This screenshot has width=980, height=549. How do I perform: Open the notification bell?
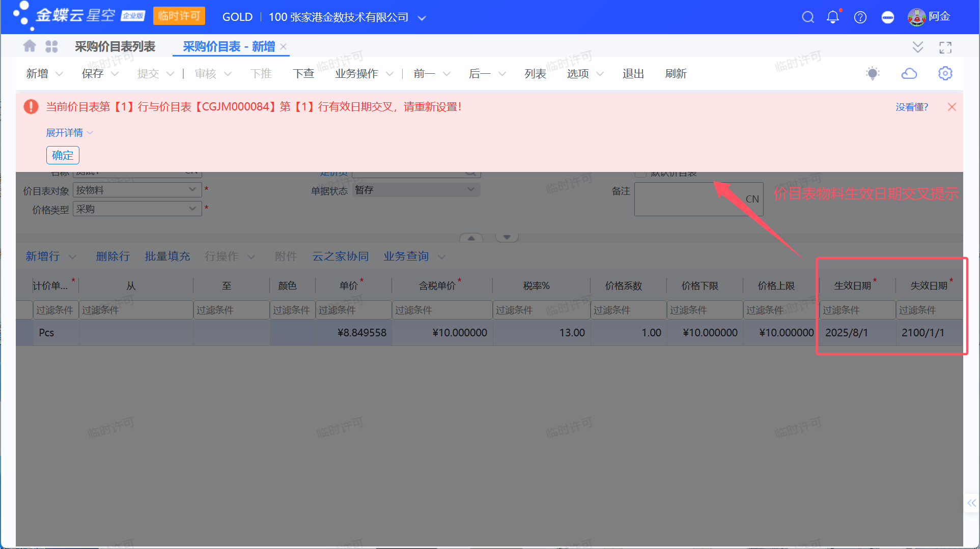tap(833, 17)
